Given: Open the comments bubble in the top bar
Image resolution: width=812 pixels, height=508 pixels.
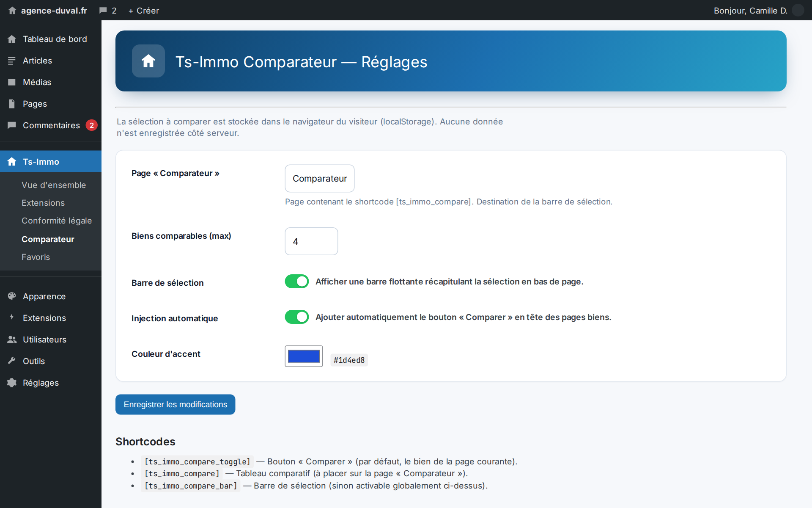Looking at the screenshot, I should point(103,11).
